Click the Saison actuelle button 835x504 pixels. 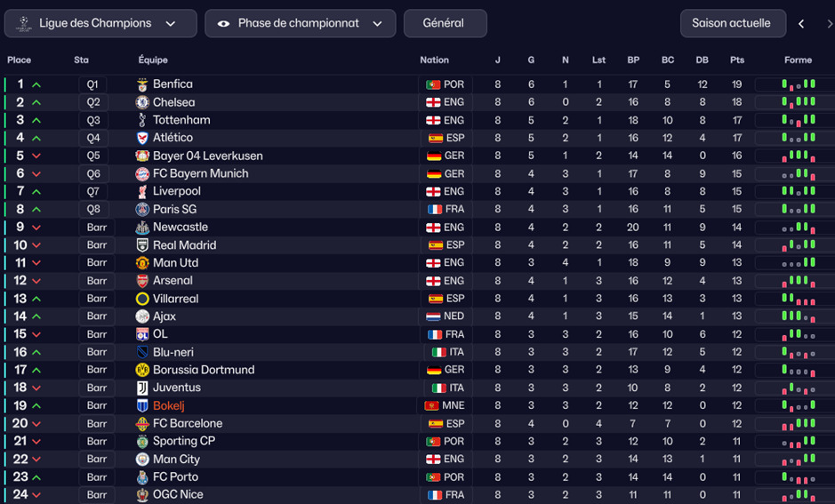click(731, 23)
